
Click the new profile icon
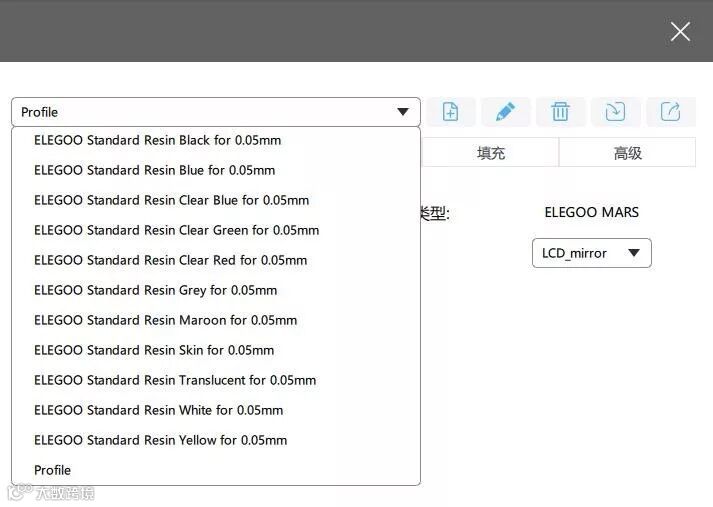[x=451, y=112]
